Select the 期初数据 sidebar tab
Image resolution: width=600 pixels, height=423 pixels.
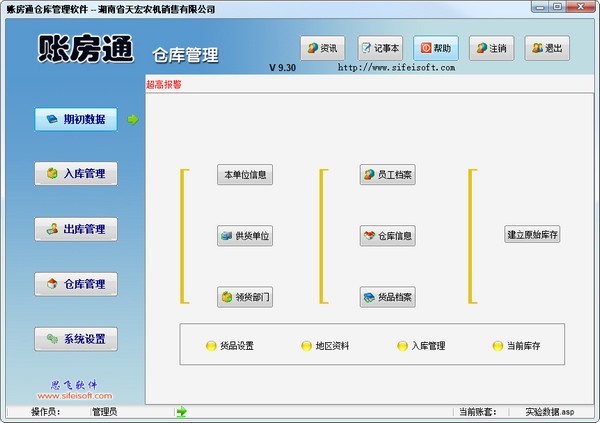click(x=76, y=120)
